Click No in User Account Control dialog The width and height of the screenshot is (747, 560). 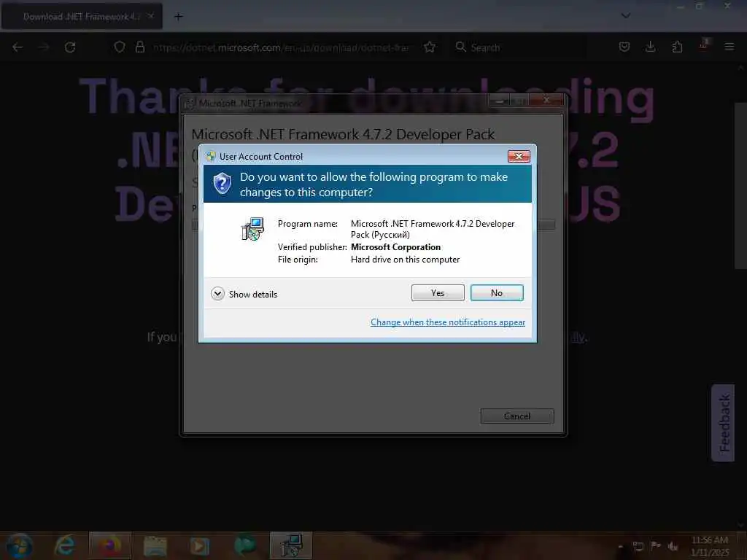click(496, 293)
